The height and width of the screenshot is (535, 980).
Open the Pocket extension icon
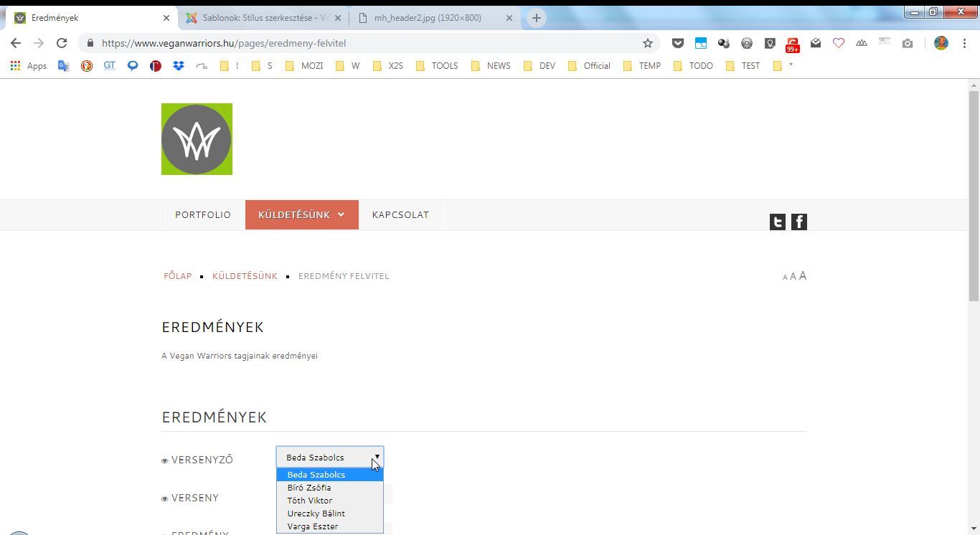pyautogui.click(x=677, y=43)
